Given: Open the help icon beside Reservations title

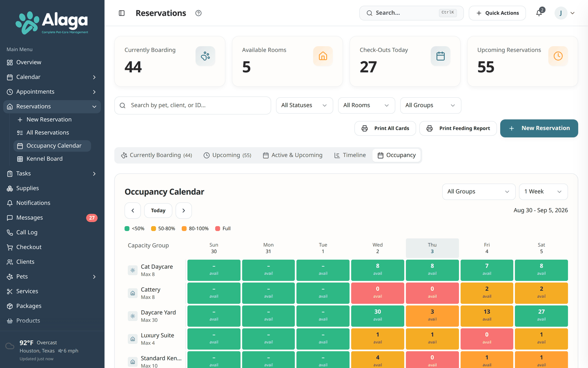Looking at the screenshot, I should pyautogui.click(x=198, y=13).
